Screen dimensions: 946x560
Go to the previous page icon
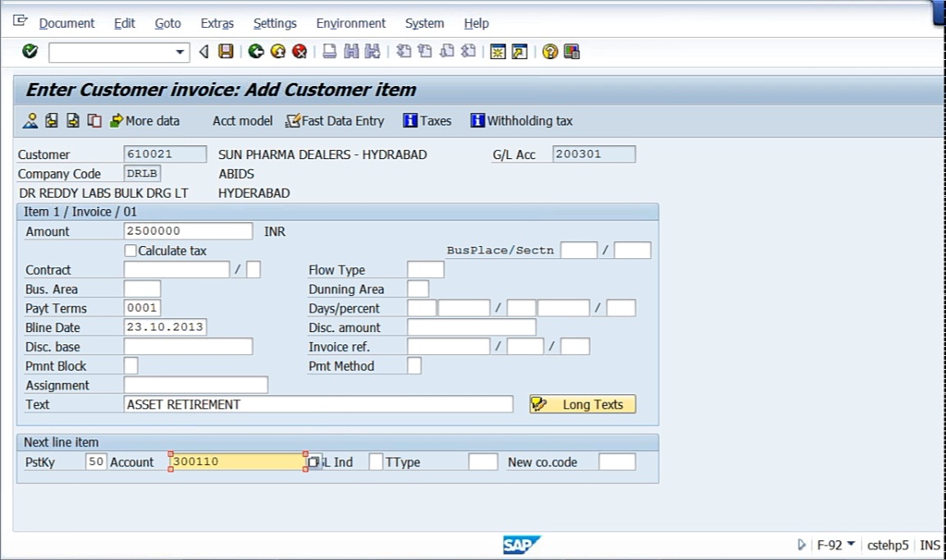425,52
